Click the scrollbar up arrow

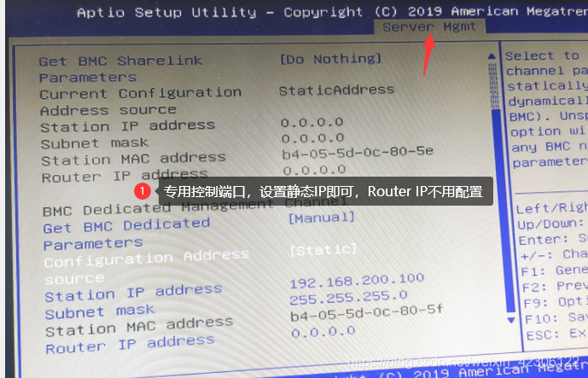(492, 56)
